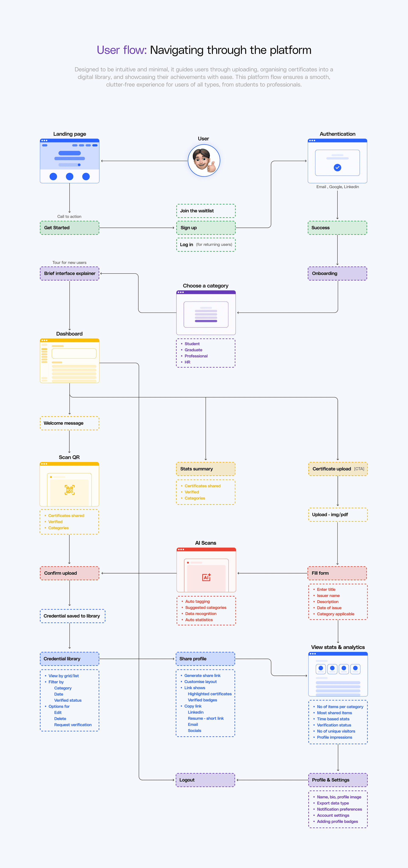Click the Generate share link item
This screenshot has width=408, height=868.
(x=202, y=676)
